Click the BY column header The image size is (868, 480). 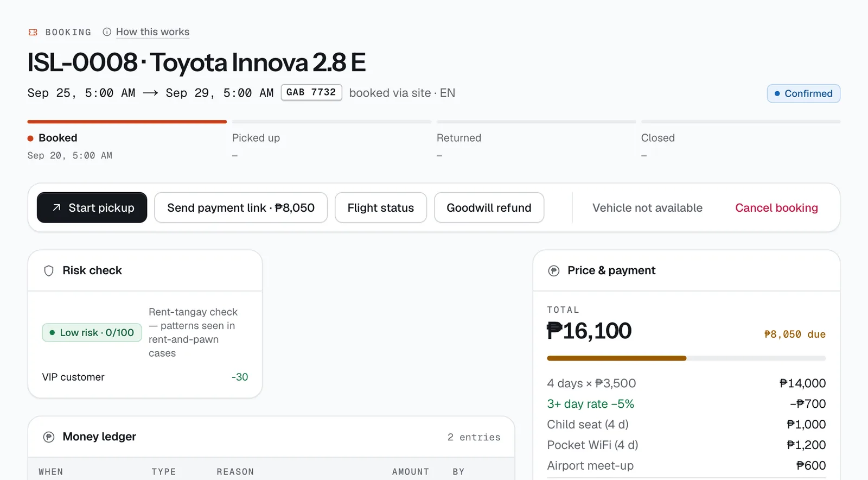pyautogui.click(x=459, y=472)
